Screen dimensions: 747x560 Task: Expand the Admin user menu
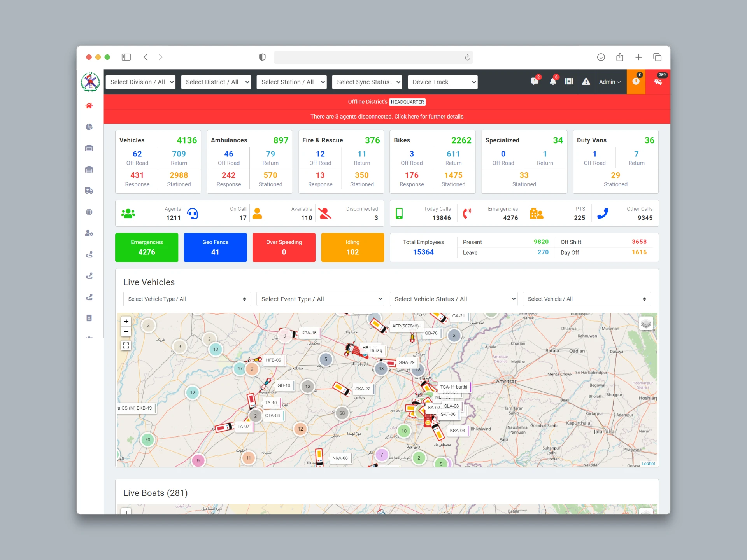[610, 82]
